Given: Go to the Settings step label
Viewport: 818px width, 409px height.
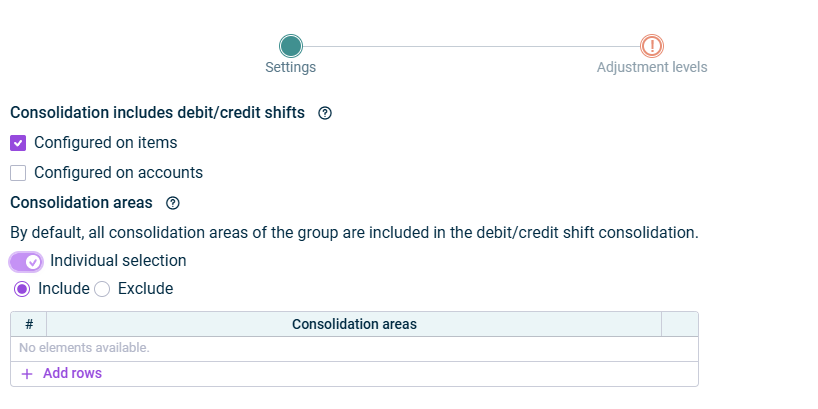Looking at the screenshot, I should 291,68.
